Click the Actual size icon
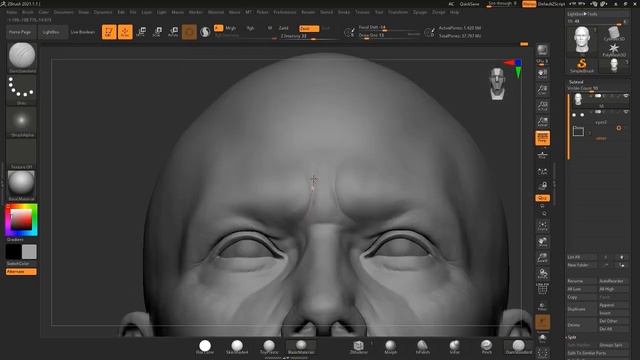The image size is (640, 360). 542,106
